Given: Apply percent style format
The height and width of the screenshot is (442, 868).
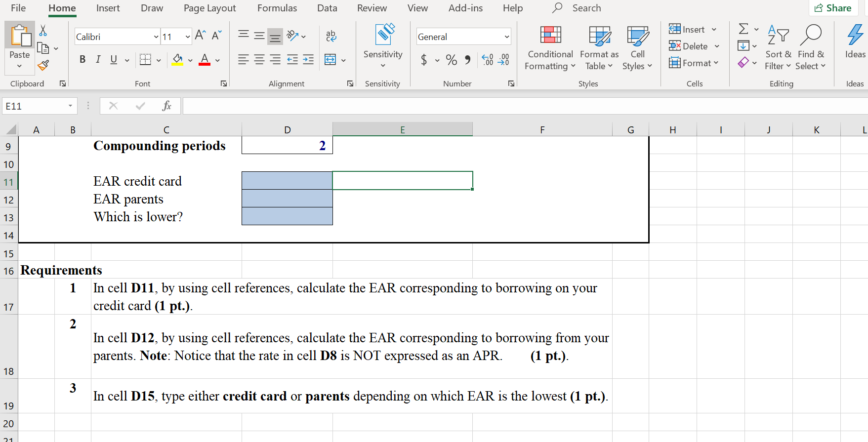Looking at the screenshot, I should pyautogui.click(x=452, y=60).
